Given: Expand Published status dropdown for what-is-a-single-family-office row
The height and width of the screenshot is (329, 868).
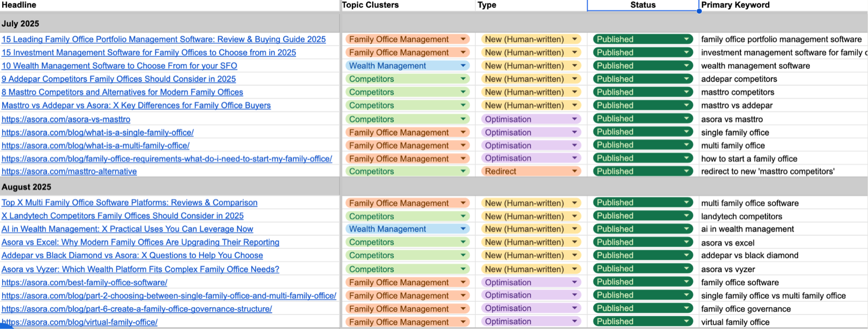Looking at the screenshot, I should tap(687, 132).
